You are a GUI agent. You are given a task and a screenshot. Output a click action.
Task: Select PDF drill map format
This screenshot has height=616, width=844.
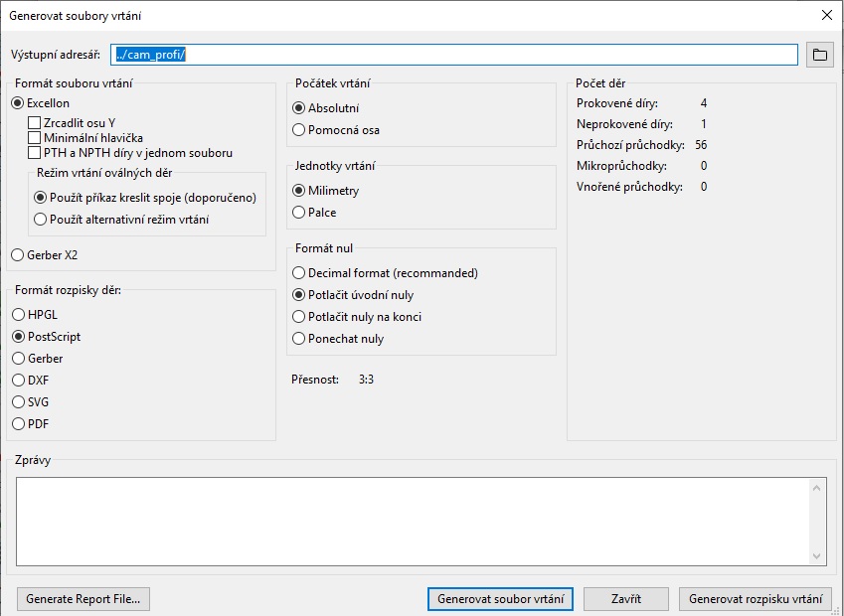(18, 424)
